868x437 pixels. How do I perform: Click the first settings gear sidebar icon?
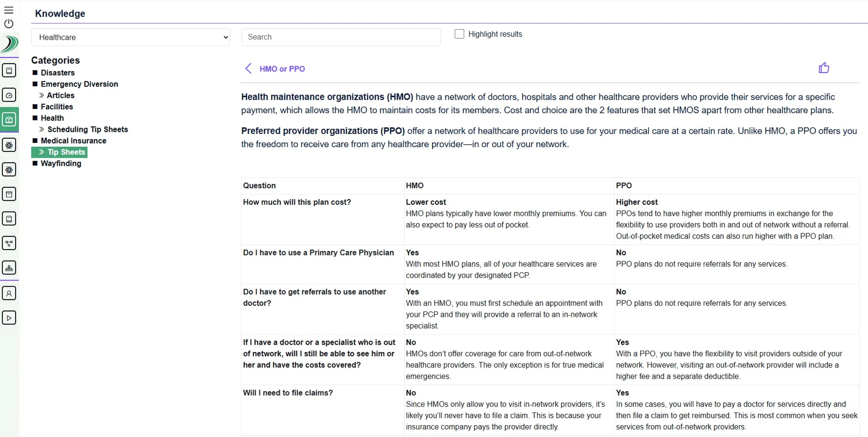[x=9, y=145]
